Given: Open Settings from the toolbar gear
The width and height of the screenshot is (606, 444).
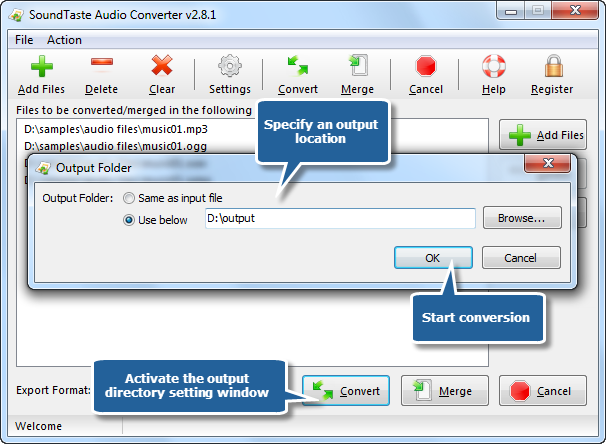Looking at the screenshot, I should coord(230,66).
